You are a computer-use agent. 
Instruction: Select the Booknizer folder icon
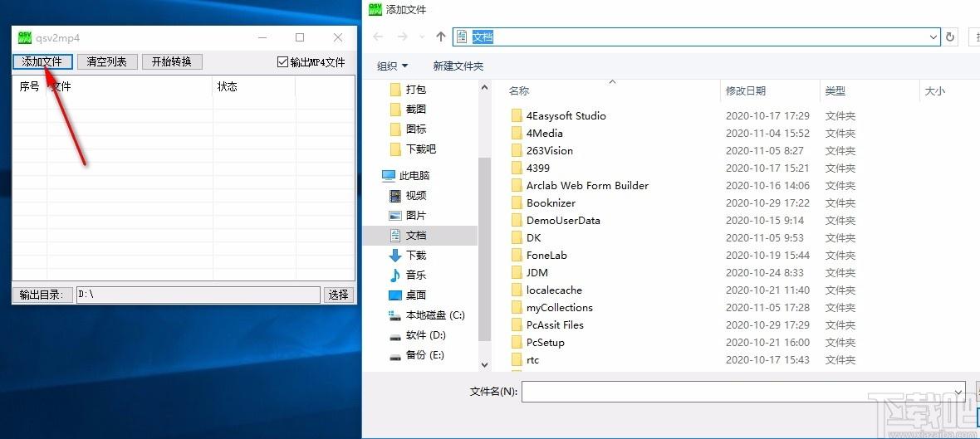click(x=517, y=203)
